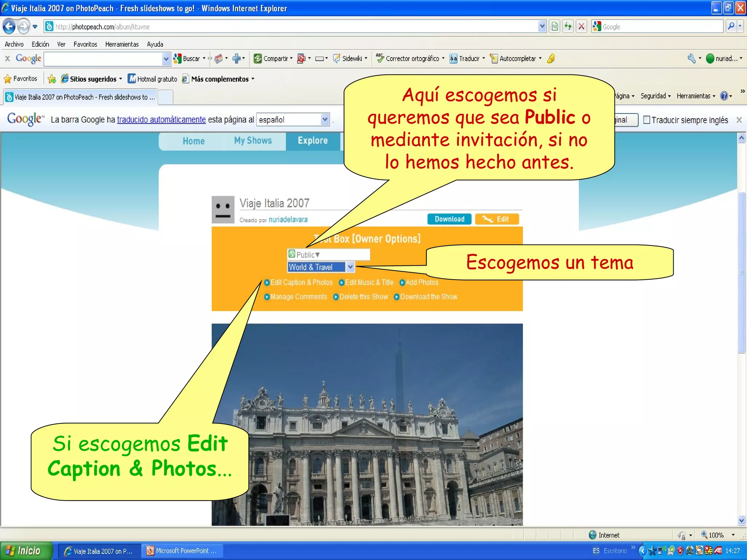
Task: Close the Google toolbar with its X
Action: coord(7,58)
